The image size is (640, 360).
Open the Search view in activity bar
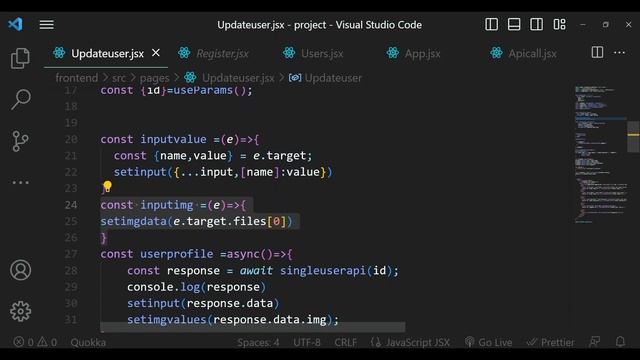[20, 99]
